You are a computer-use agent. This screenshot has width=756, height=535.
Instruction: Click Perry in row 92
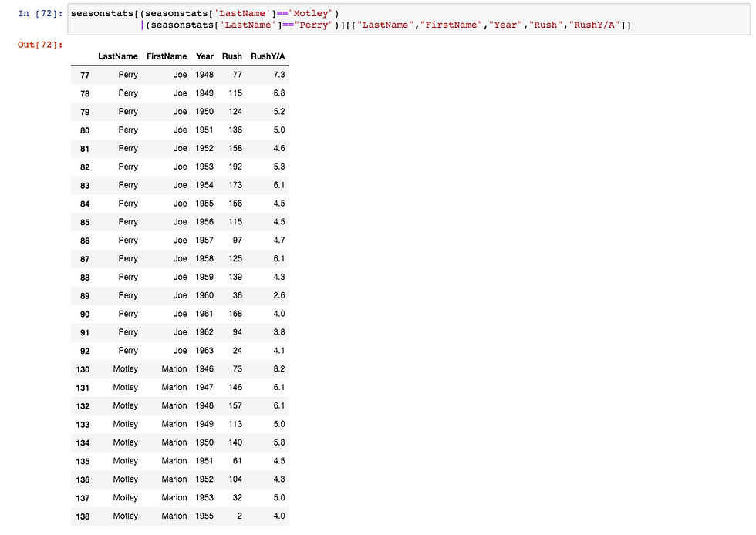128,351
